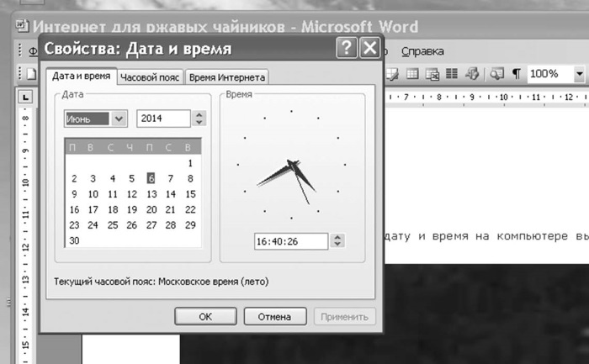
Task: Click the help question-mark button of dialog
Action: [347, 48]
